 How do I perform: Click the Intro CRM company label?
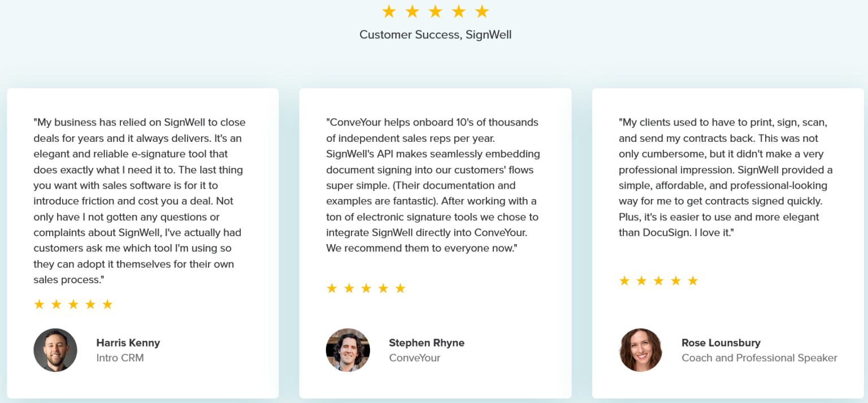120,358
